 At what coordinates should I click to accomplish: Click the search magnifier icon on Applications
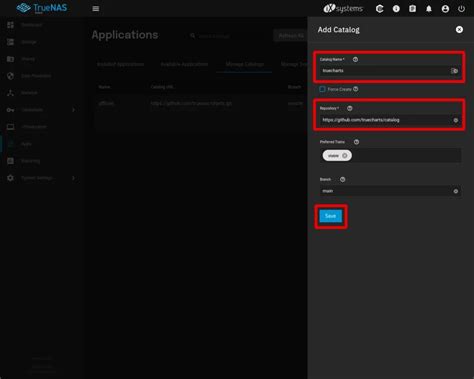tap(193, 35)
